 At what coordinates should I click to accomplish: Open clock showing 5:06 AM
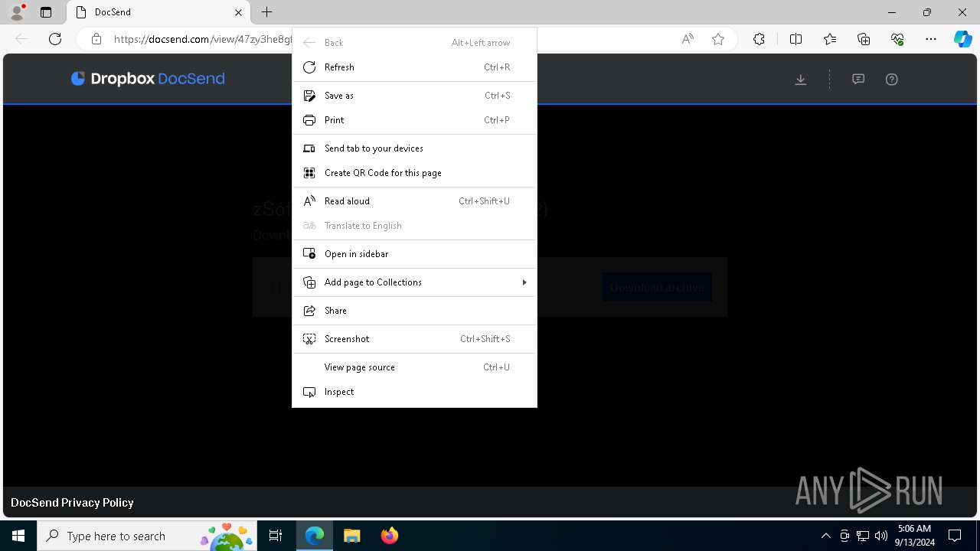916,536
